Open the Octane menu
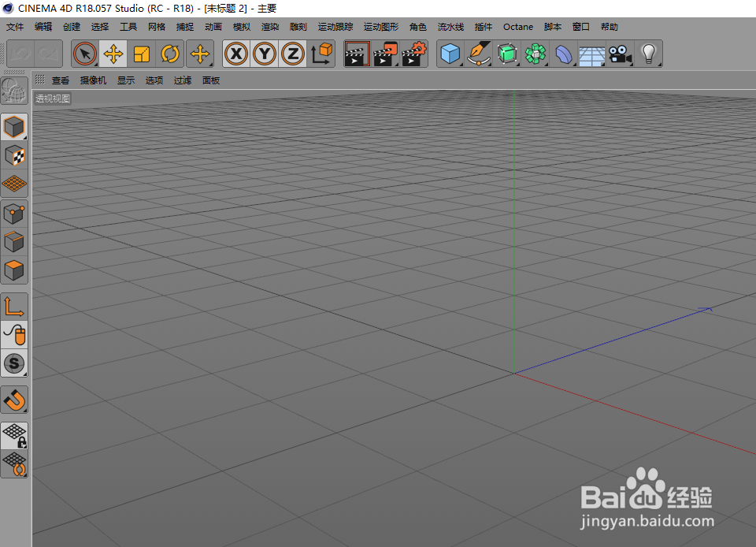 point(518,27)
